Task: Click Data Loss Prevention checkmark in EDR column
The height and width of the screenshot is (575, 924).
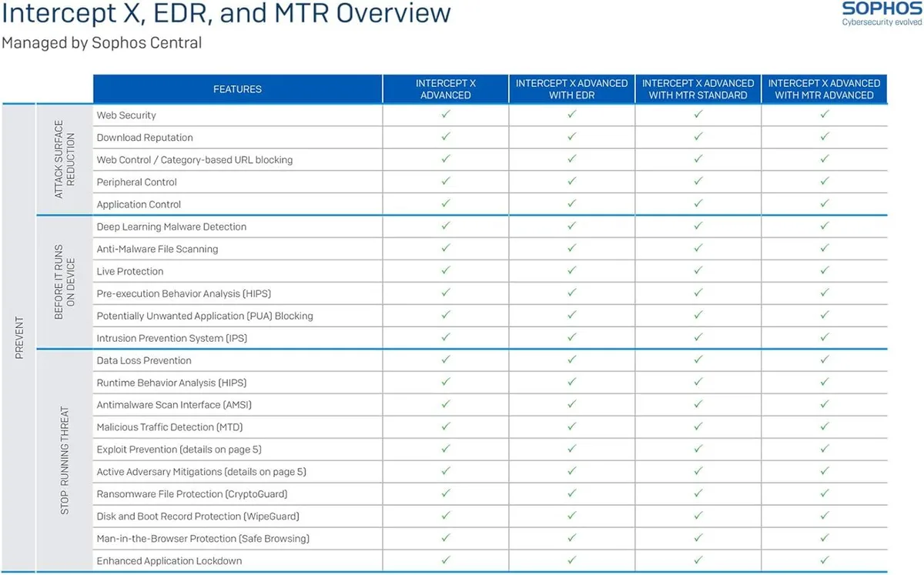Action: tap(572, 359)
